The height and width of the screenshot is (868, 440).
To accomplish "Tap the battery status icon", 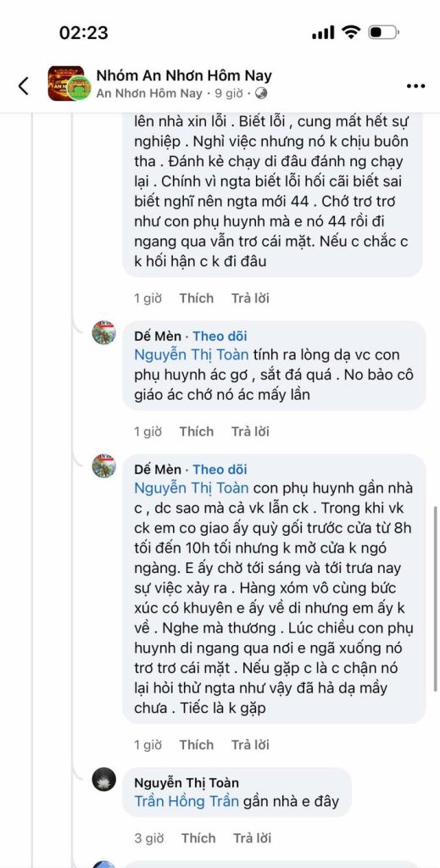I will [384, 33].
